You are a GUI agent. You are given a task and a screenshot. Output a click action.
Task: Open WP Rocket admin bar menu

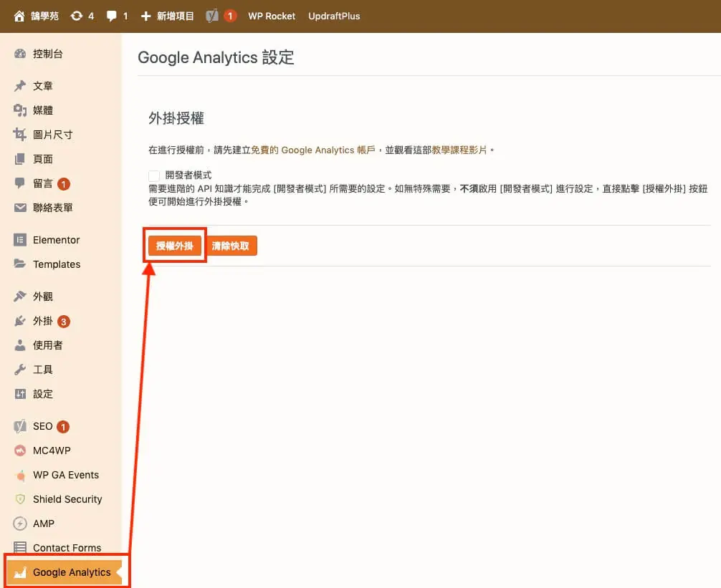(x=272, y=16)
